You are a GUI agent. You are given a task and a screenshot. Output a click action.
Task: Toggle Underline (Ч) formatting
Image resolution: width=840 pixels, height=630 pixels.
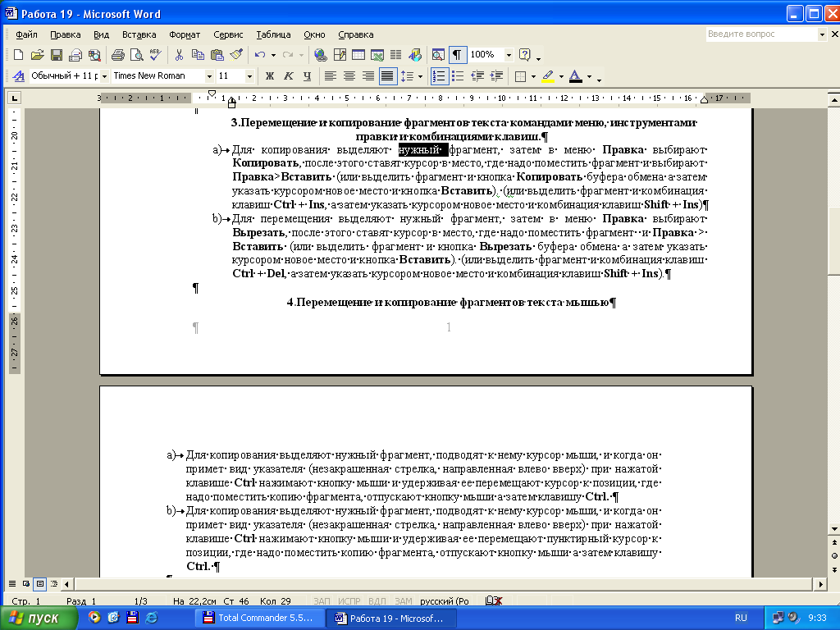[x=307, y=76]
